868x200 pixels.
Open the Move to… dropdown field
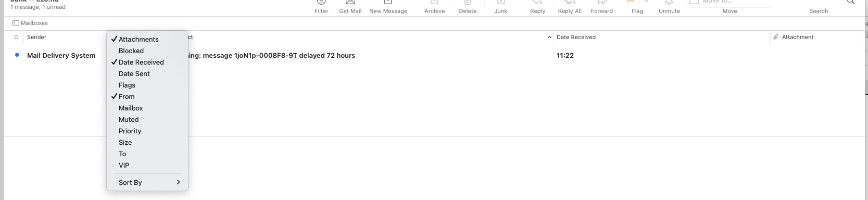tap(729, 3)
